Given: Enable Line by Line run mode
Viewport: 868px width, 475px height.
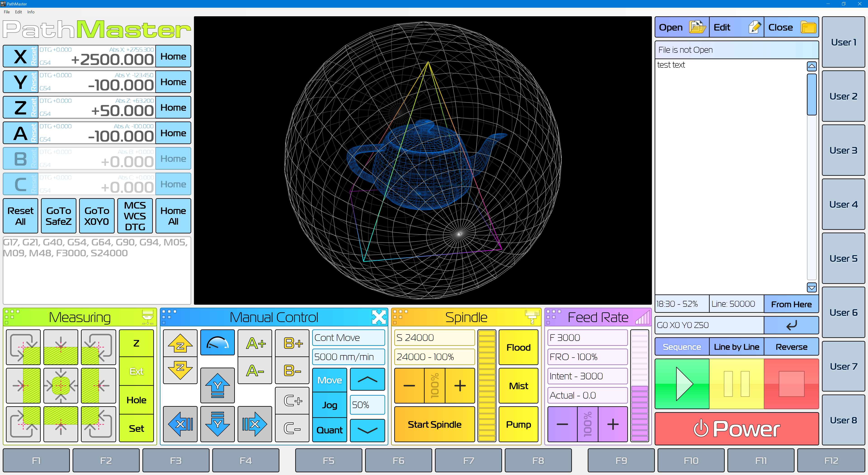Looking at the screenshot, I should pos(736,347).
